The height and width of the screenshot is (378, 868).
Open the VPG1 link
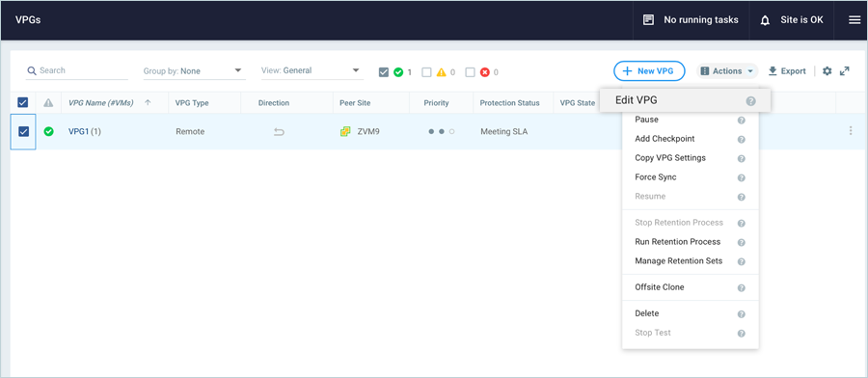(x=78, y=132)
